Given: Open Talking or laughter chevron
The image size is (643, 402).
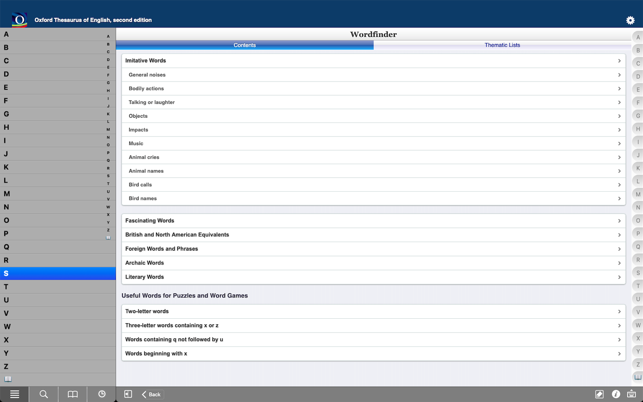Looking at the screenshot, I should pyautogui.click(x=619, y=102).
